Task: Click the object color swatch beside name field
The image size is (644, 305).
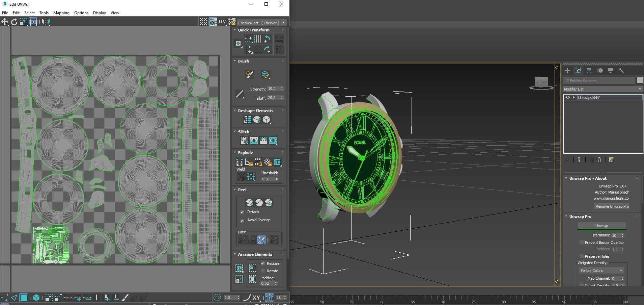Action: (640, 80)
